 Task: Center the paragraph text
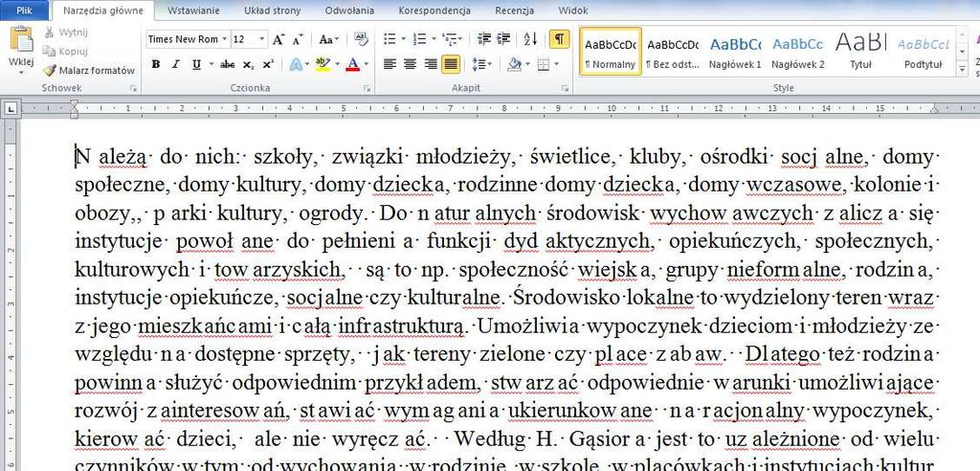tap(410, 64)
